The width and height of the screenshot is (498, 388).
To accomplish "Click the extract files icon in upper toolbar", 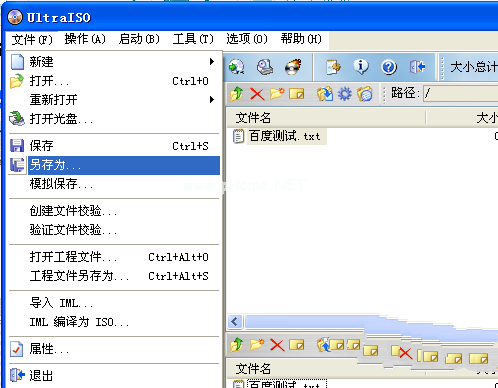I will point(325,94).
